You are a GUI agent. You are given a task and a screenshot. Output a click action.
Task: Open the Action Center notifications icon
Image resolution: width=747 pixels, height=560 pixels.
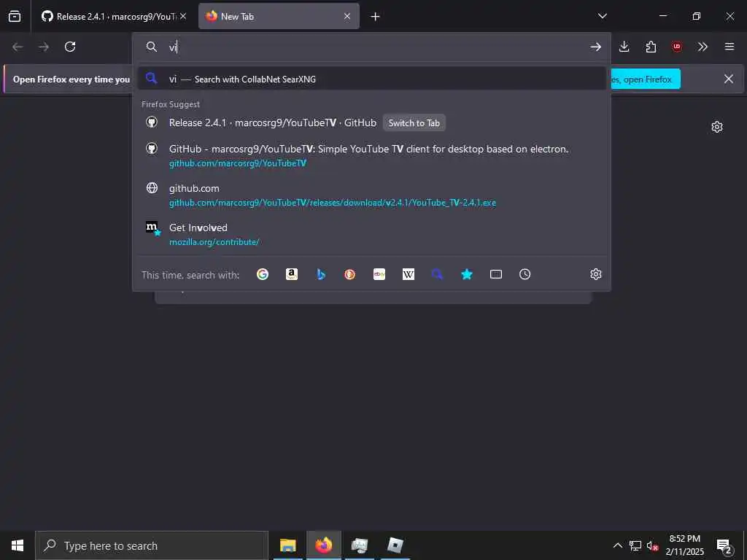click(x=724, y=545)
